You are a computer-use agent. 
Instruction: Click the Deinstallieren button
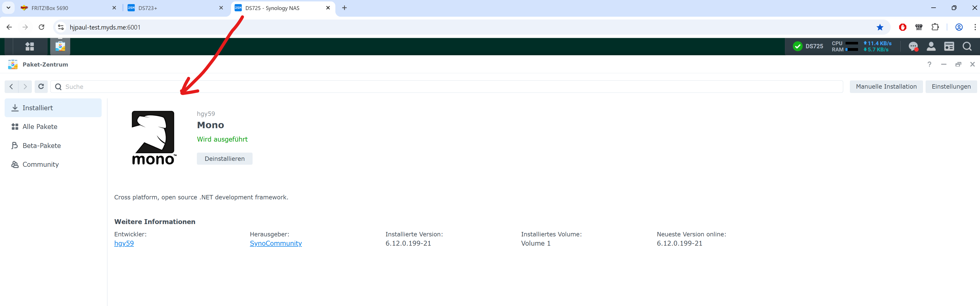coord(224,159)
